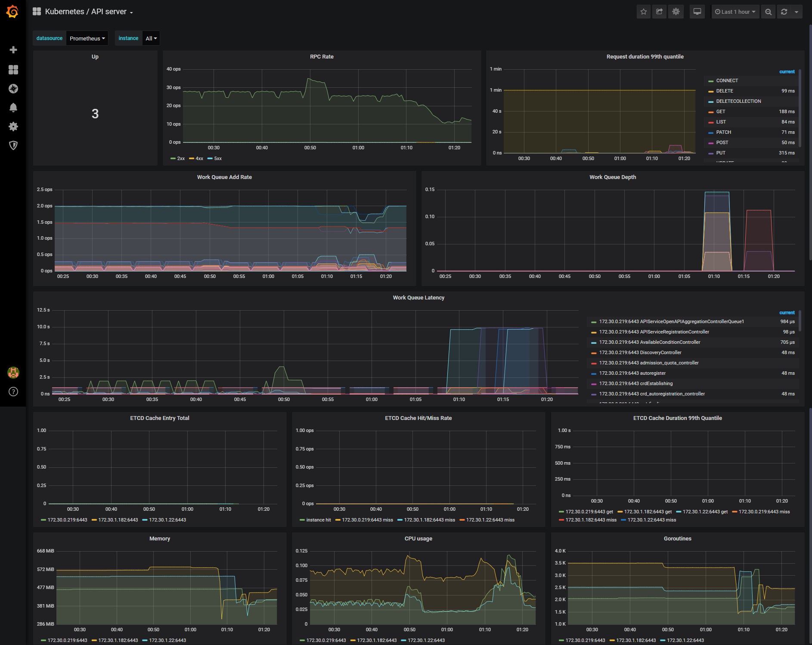
Task: Click the Goroutines panel title
Action: (x=678, y=539)
